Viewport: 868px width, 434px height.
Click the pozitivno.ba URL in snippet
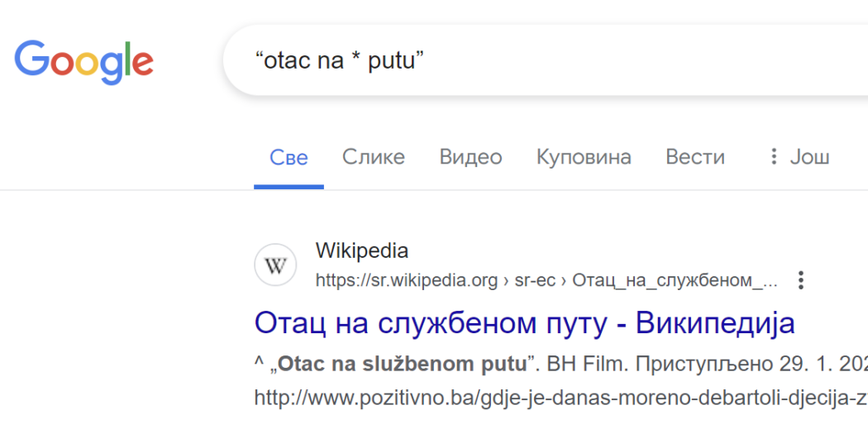tap(560, 397)
